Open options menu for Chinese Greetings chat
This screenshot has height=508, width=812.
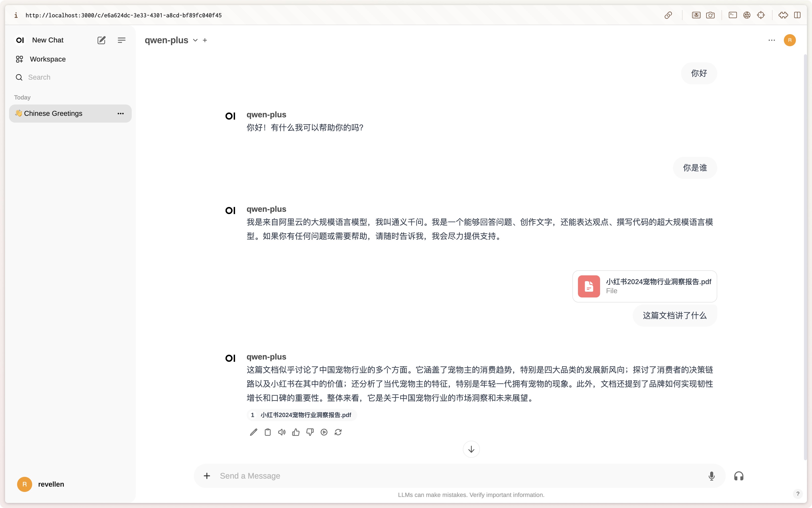(120, 114)
